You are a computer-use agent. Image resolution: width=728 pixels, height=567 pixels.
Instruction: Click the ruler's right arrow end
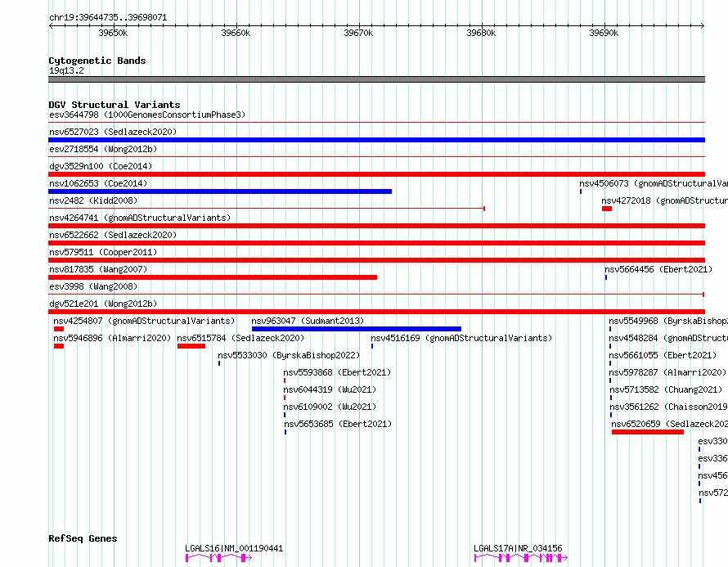[703, 25]
